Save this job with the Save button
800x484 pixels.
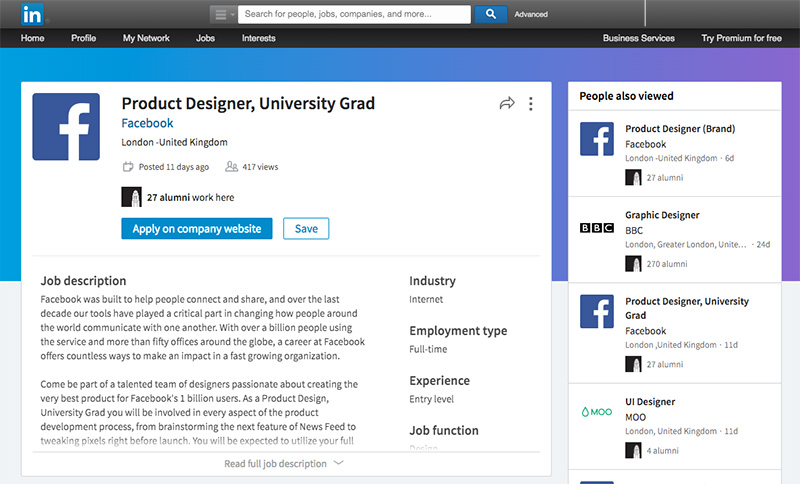pos(306,228)
